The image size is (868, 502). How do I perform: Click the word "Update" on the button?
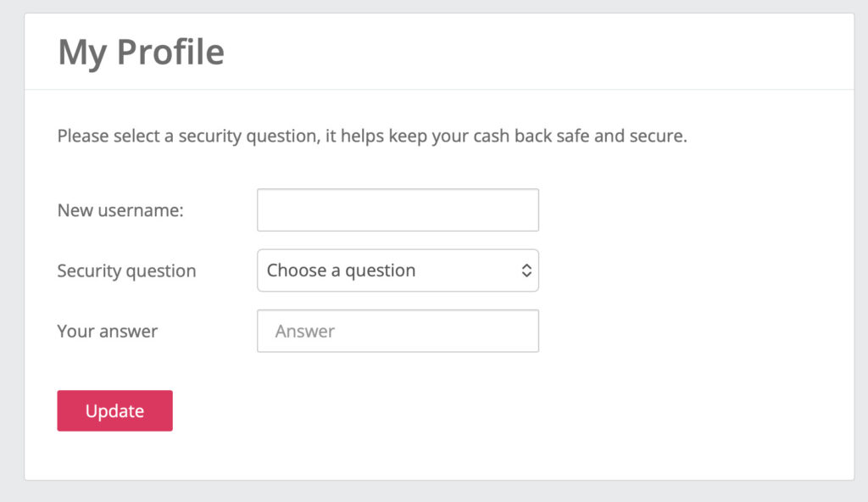[x=114, y=411]
